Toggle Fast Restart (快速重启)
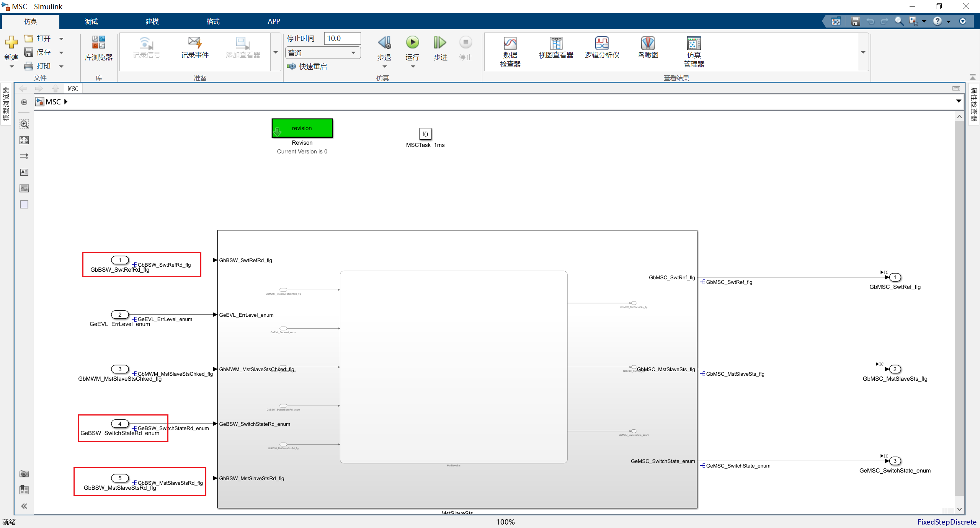The image size is (980, 528). [x=307, y=67]
